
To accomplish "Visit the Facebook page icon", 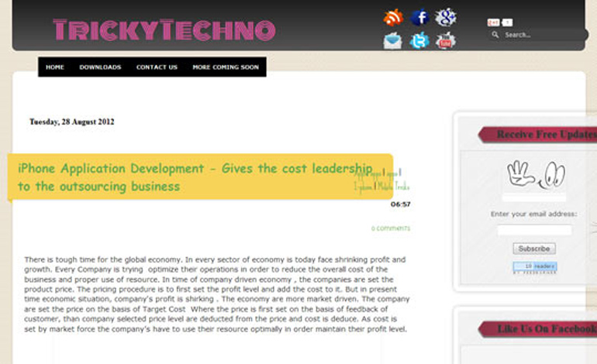I will click(419, 18).
